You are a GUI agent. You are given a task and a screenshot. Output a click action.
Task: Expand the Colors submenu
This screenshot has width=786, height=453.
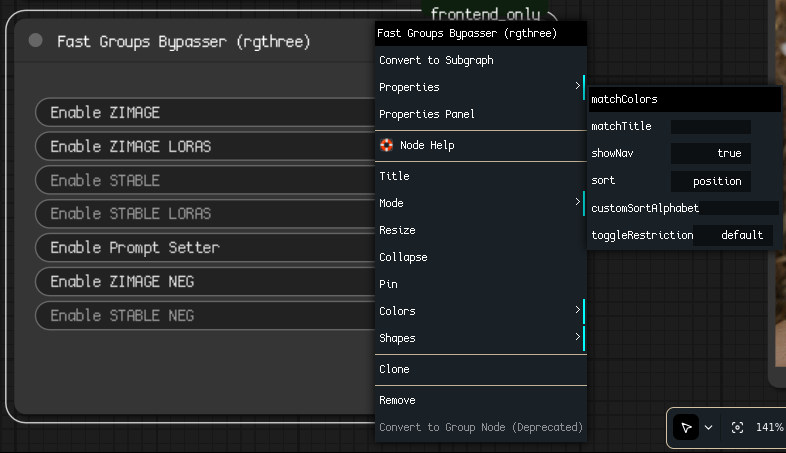click(x=478, y=311)
